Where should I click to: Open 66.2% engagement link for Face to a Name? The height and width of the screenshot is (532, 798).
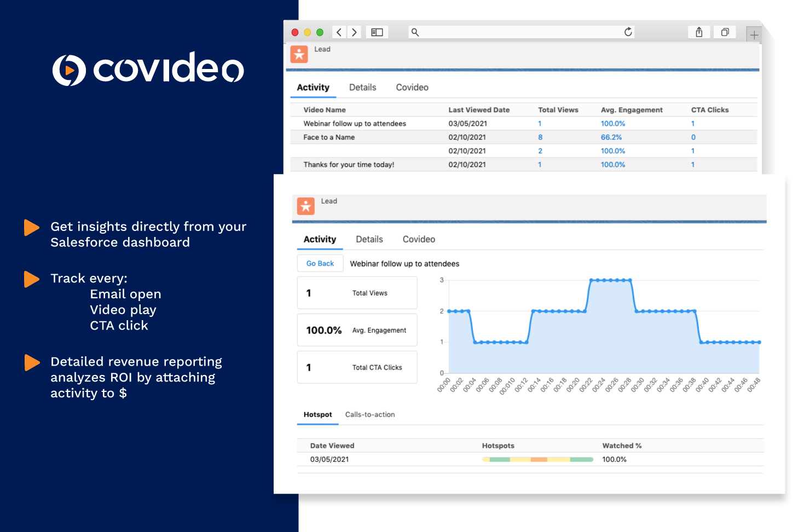(611, 137)
